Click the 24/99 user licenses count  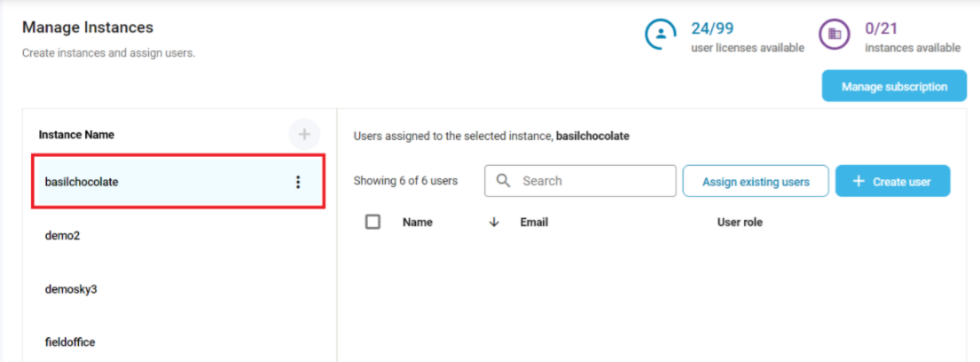pos(712,29)
